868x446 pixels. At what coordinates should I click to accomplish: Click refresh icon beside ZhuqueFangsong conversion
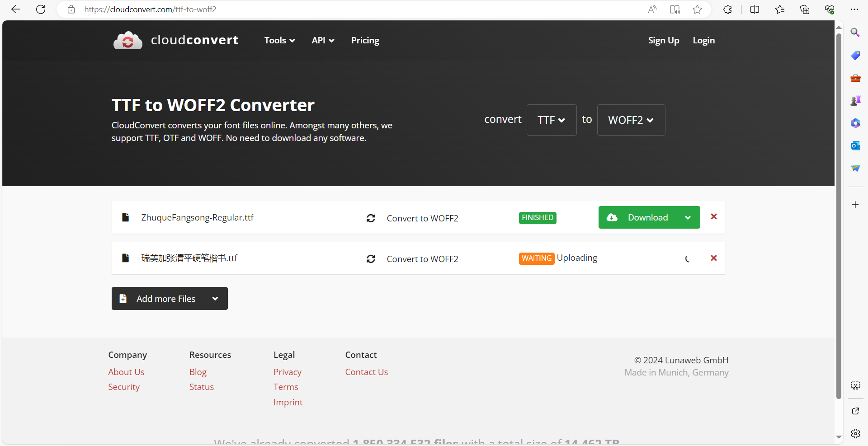tap(371, 218)
